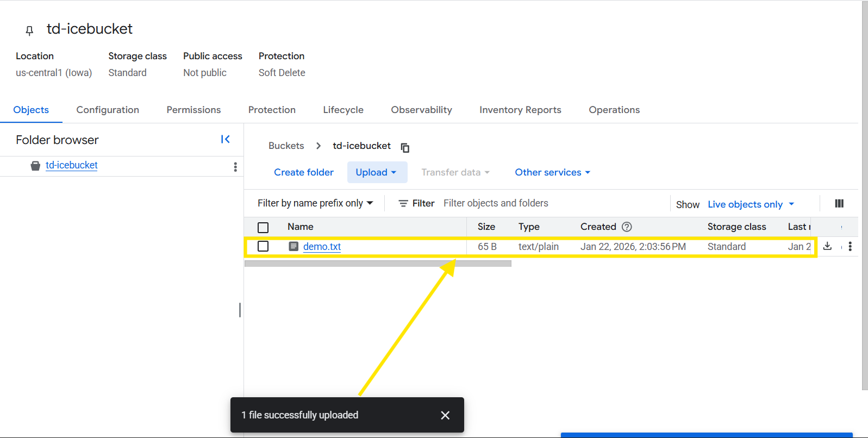Screen dimensions: 868x438
Task: Open the Protection tab
Action: pos(272,110)
